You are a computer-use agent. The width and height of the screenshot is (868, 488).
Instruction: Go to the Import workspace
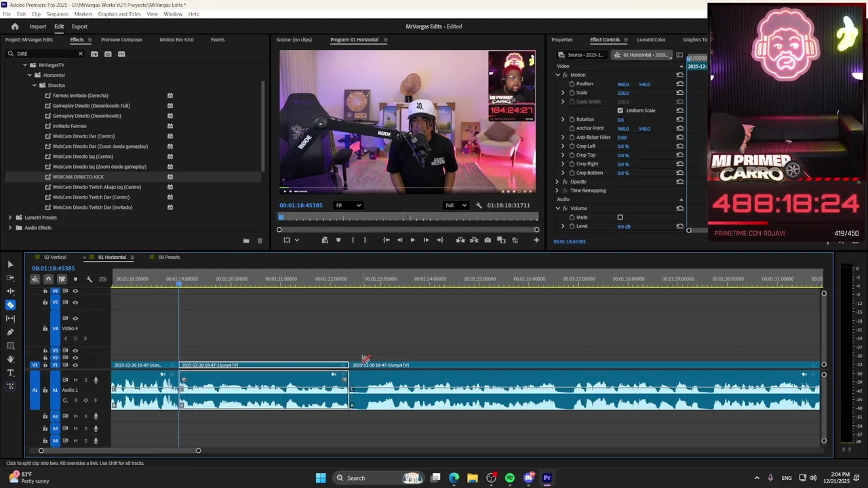(37, 26)
